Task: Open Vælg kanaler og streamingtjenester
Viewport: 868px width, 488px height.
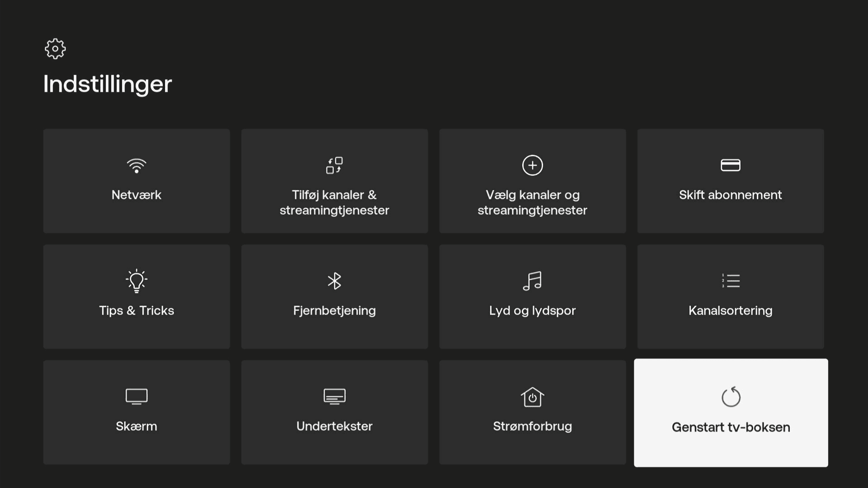Action: (532, 181)
